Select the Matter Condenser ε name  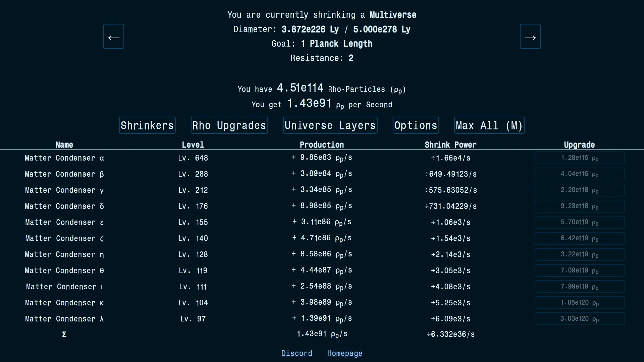click(x=64, y=222)
